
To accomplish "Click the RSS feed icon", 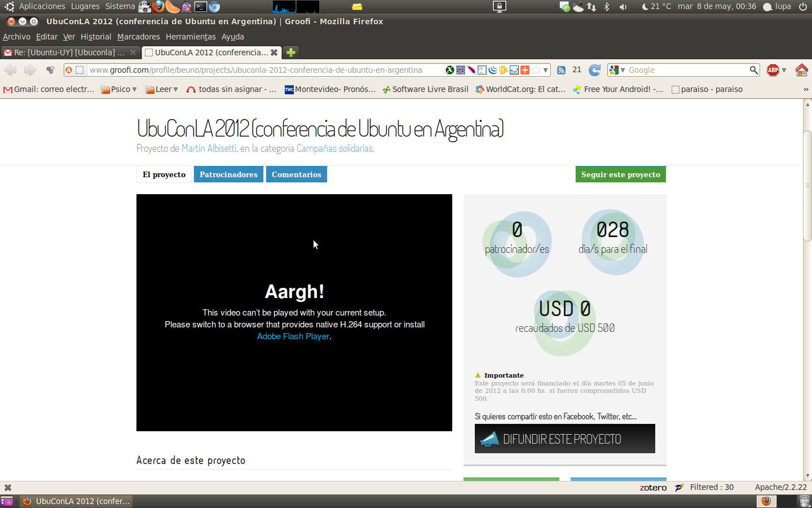I will tap(561, 70).
